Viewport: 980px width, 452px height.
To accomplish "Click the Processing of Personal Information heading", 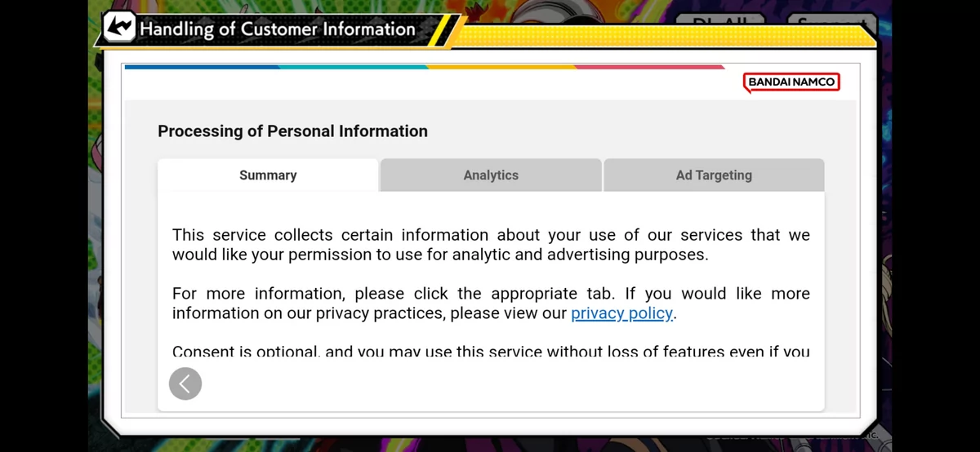I will tap(292, 131).
